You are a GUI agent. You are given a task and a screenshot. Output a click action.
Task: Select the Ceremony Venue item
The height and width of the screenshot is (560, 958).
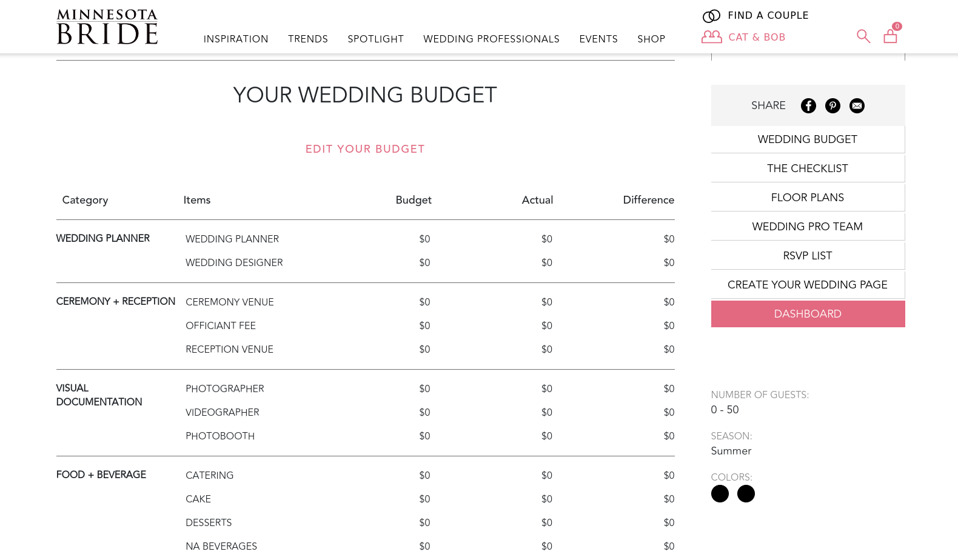tap(230, 302)
